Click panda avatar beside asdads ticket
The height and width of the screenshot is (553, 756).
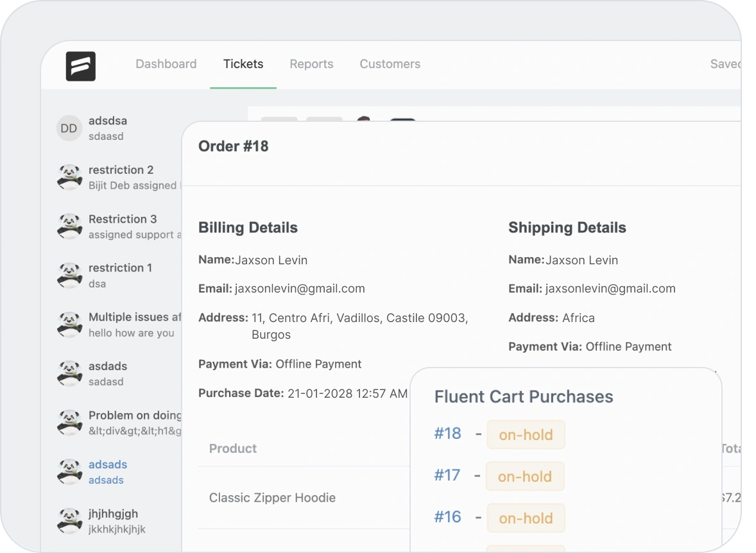(69, 373)
